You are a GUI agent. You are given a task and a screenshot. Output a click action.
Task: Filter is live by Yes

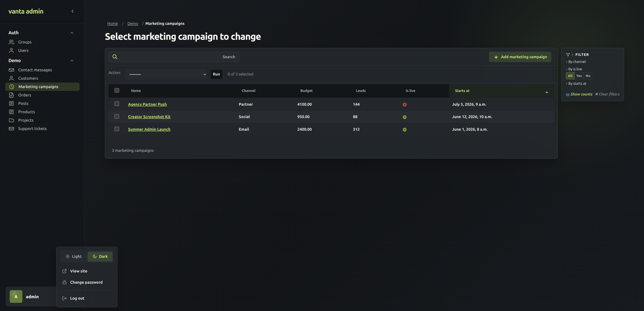pyautogui.click(x=579, y=76)
